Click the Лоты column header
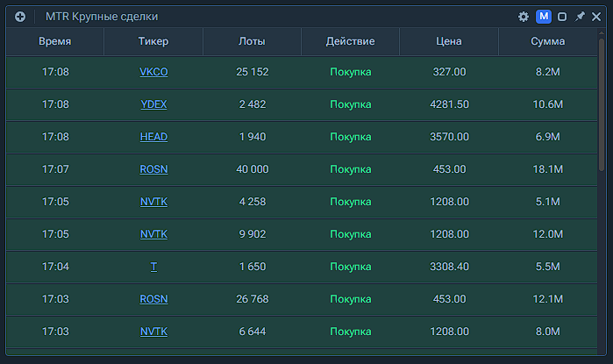 [252, 41]
